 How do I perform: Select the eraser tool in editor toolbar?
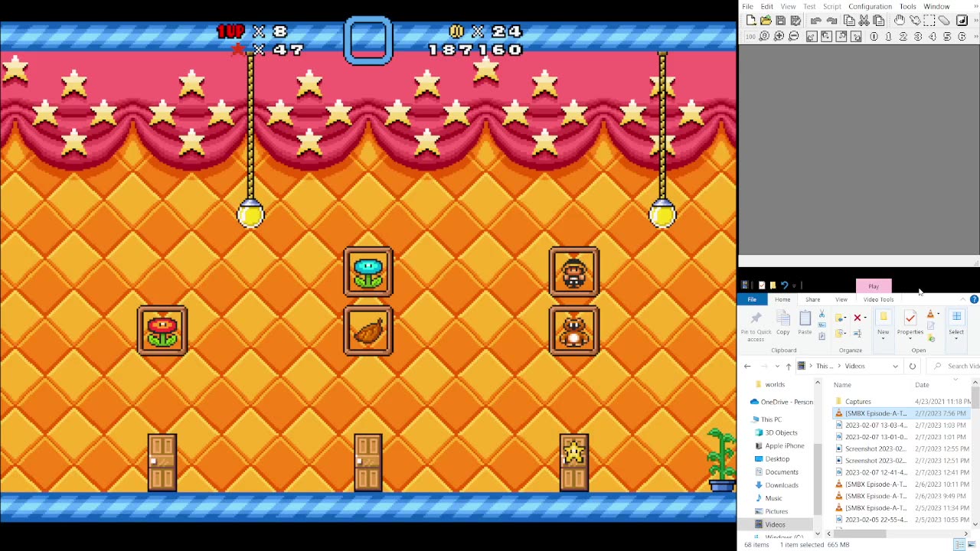[944, 21]
